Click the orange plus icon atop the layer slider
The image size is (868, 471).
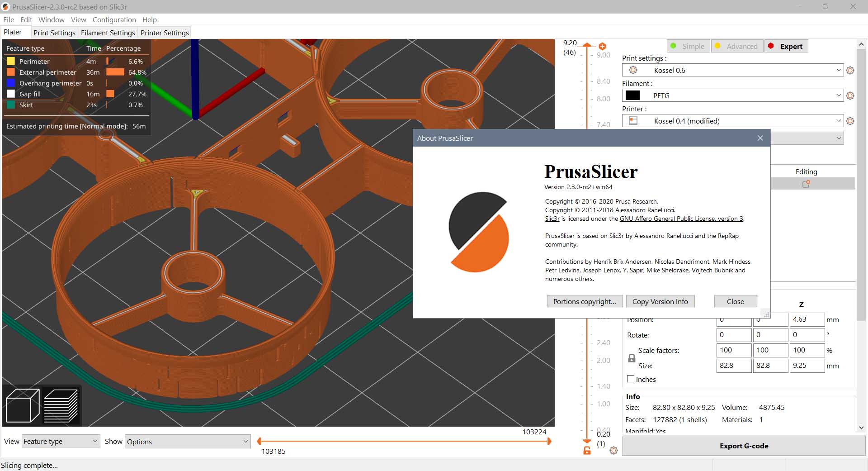pos(602,46)
